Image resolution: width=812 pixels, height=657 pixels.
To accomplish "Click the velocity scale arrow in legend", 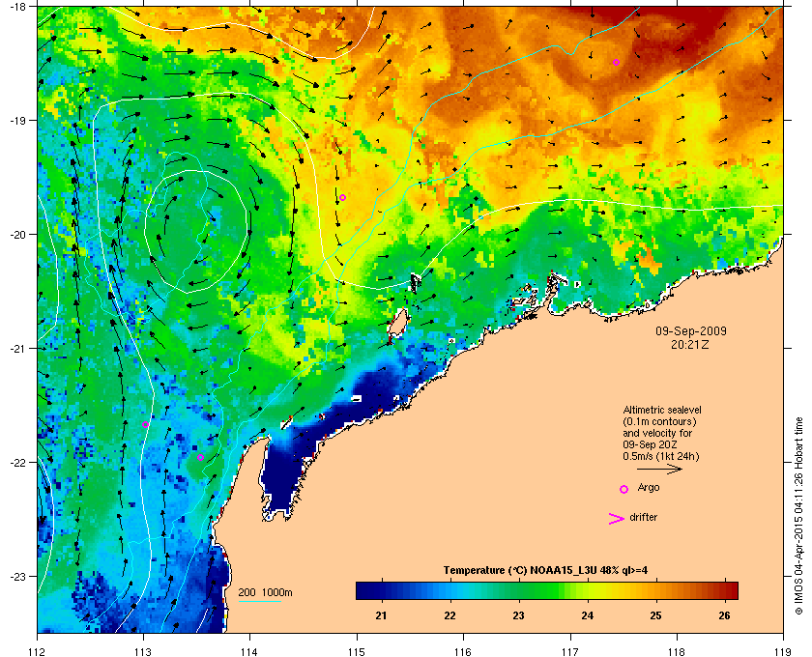I will [x=659, y=470].
